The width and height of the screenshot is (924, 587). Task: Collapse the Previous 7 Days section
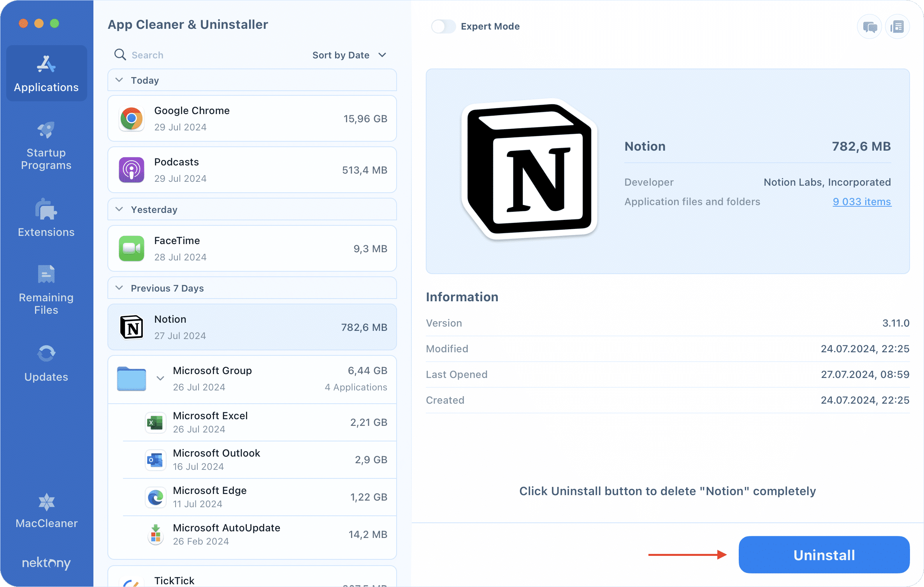119,288
